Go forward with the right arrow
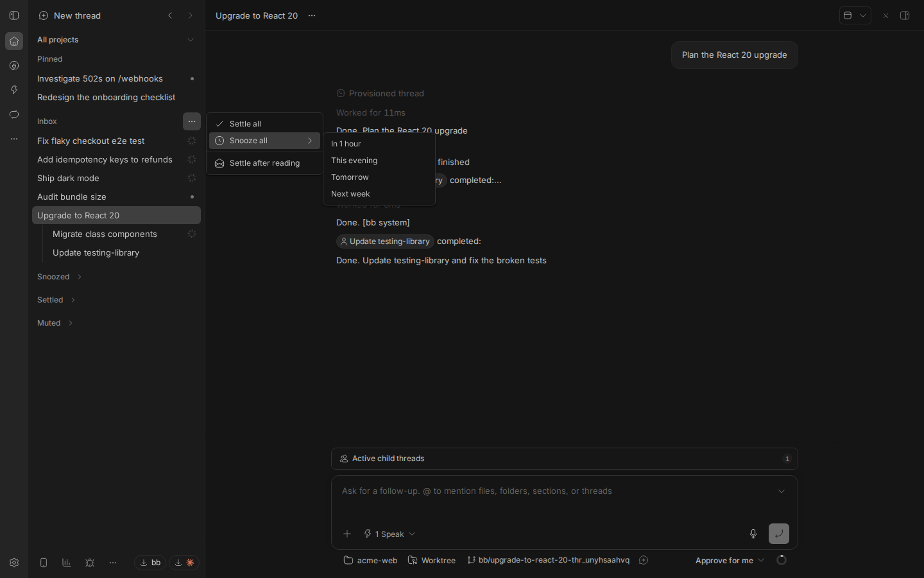This screenshot has height=578, width=924. tap(191, 15)
